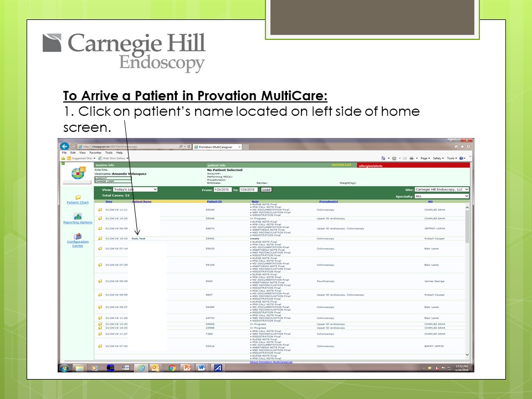Open the View menu in menu bar
Viewport: 532px width, 399px height.
83,153
